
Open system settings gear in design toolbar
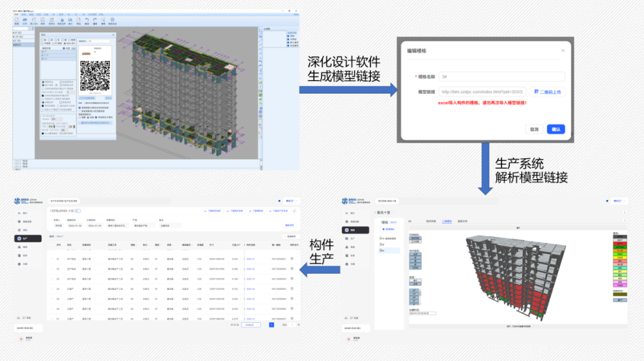pos(112,21)
